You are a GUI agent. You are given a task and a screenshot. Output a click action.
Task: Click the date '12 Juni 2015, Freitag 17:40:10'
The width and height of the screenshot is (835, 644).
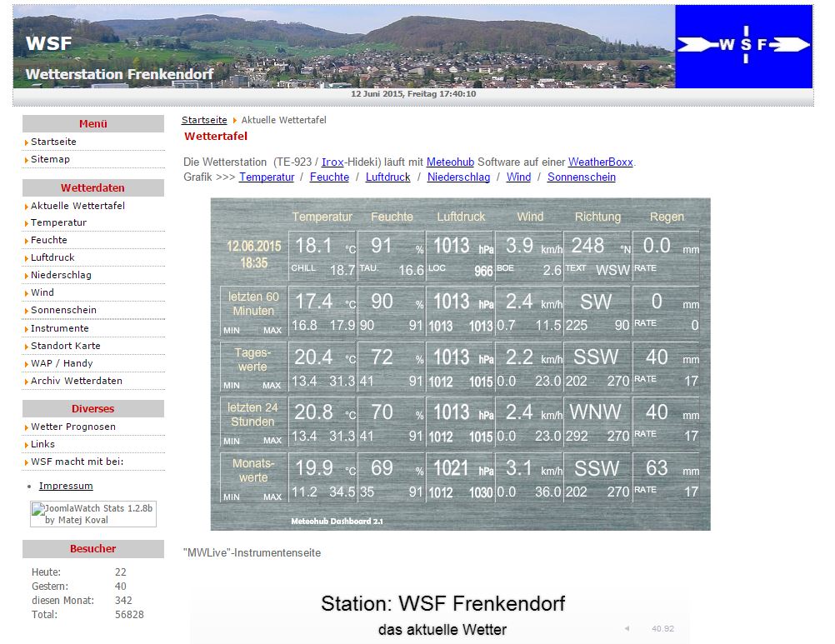[413, 94]
